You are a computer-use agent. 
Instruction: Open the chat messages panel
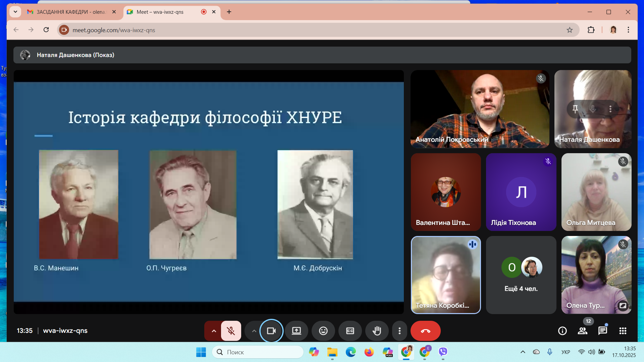602,331
